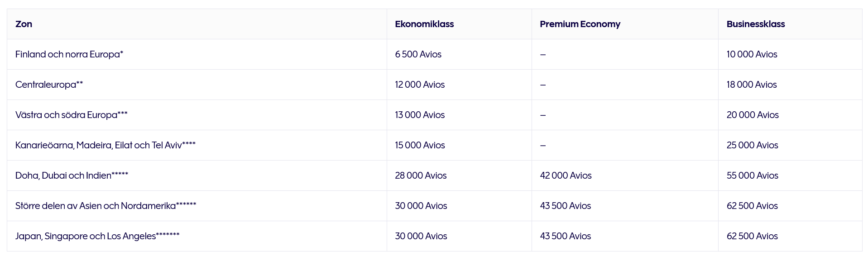Click the Zon column header

[x=24, y=24]
